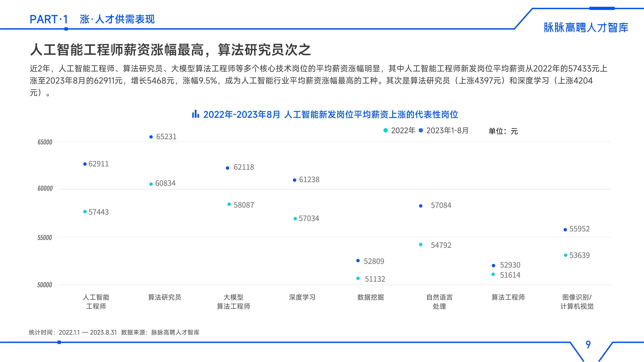The image size is (644, 362).
Task: Click the 大模型算法工程师 axis label
Action: click(233, 302)
